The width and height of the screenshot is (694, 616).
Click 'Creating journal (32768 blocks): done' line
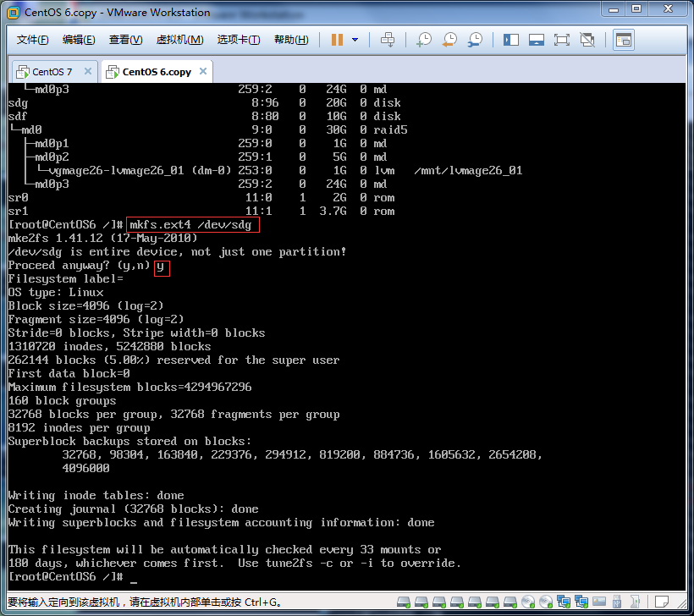coord(133,509)
